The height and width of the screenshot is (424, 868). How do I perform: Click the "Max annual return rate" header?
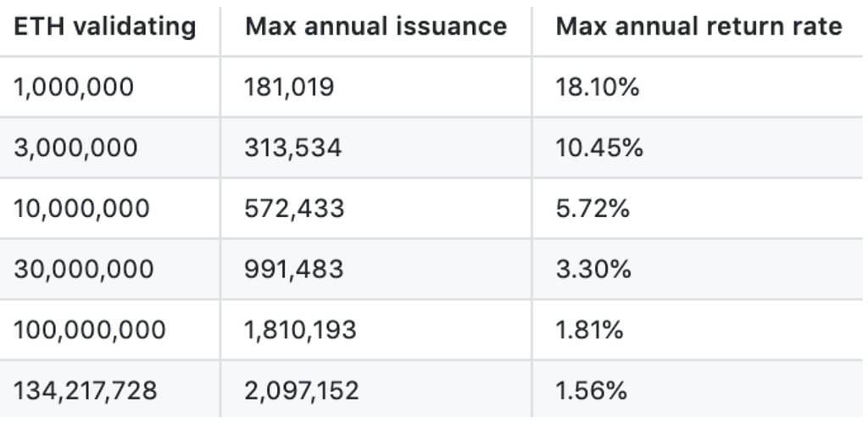click(698, 26)
